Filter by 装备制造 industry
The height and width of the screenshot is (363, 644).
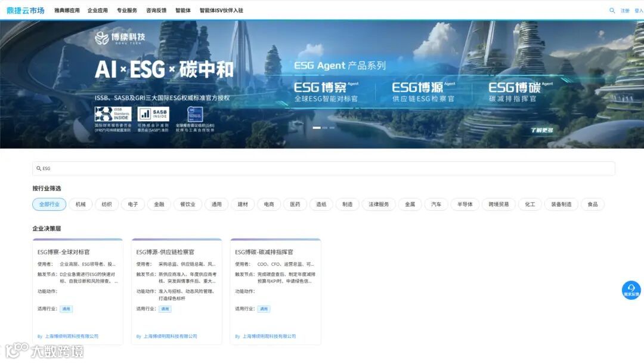[561, 204]
